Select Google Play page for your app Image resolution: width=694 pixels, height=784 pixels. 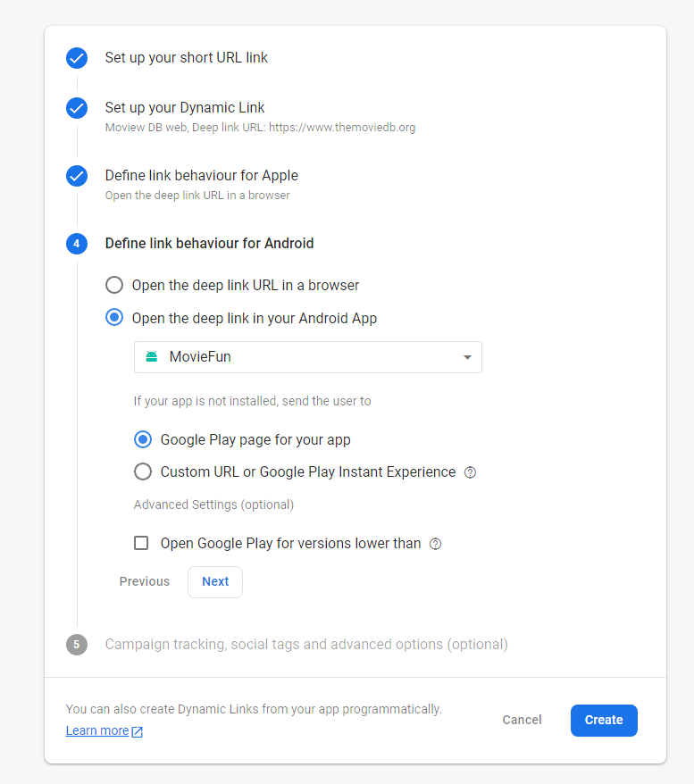pos(143,439)
